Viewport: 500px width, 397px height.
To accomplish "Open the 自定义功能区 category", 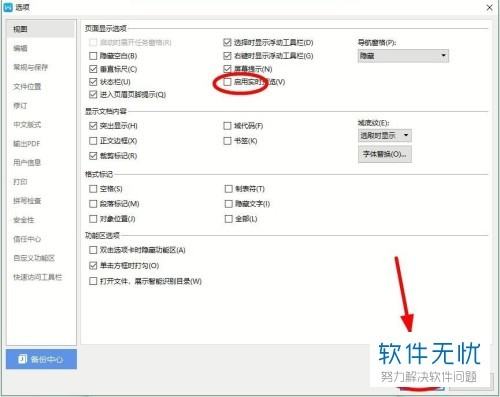I will [34, 258].
